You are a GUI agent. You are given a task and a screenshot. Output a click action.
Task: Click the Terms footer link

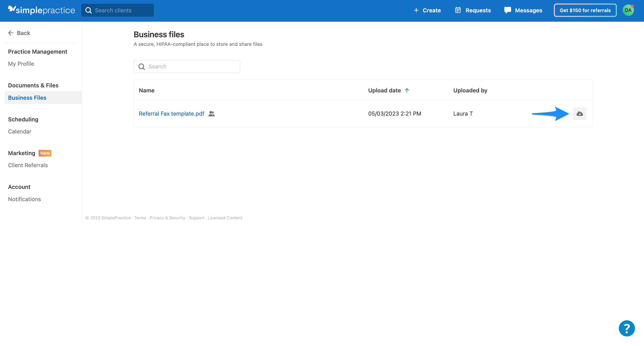click(x=140, y=218)
